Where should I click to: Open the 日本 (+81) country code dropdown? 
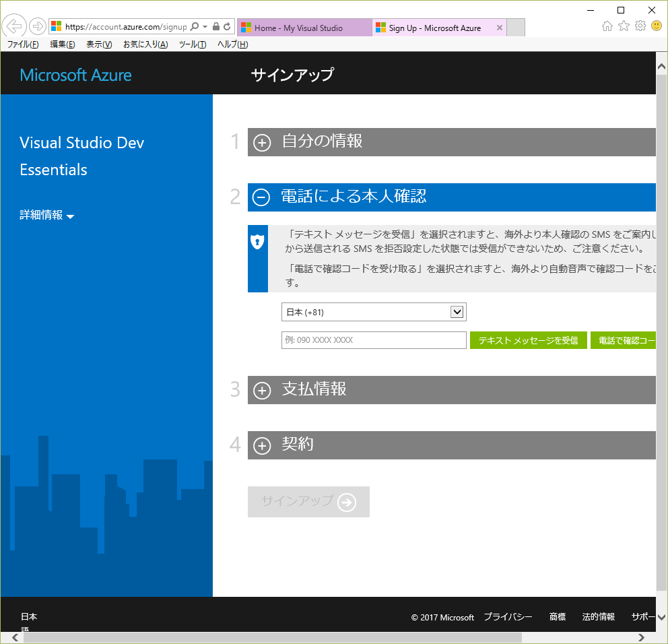(x=374, y=312)
